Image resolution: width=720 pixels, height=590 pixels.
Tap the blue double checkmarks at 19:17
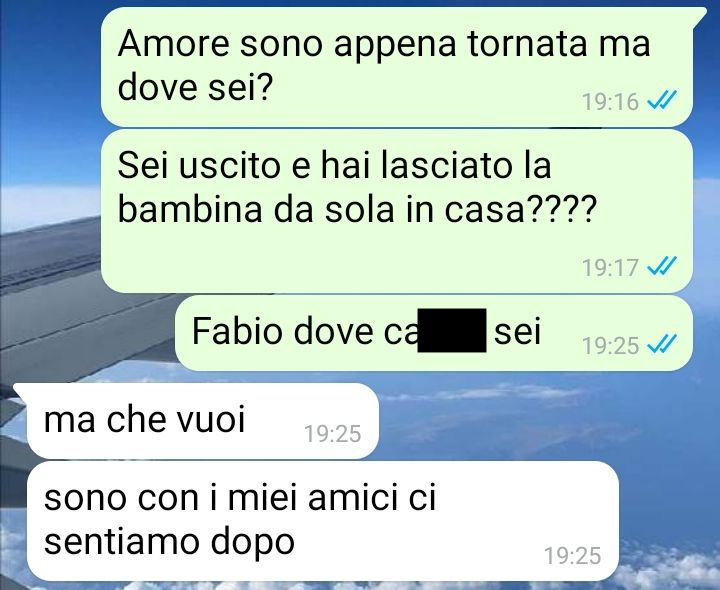662,266
